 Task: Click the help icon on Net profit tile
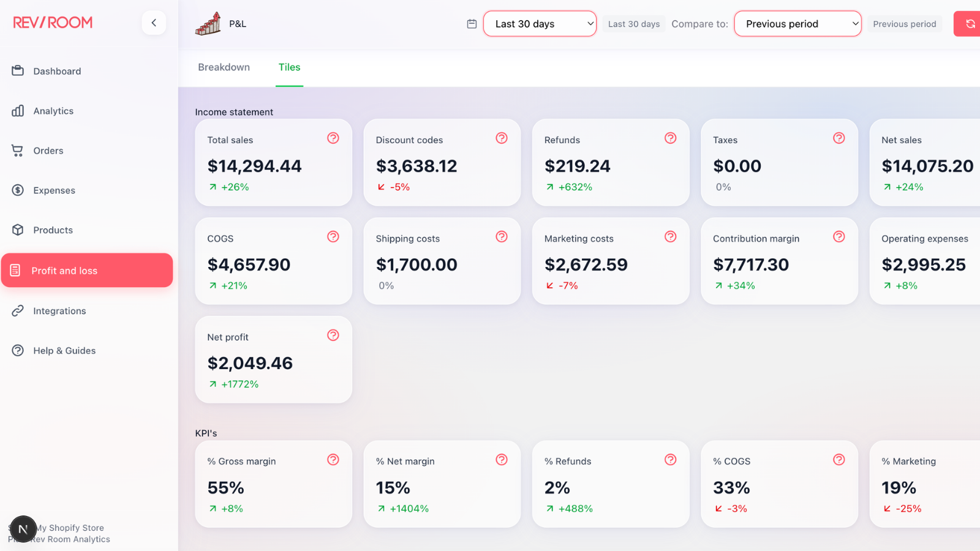coord(333,335)
